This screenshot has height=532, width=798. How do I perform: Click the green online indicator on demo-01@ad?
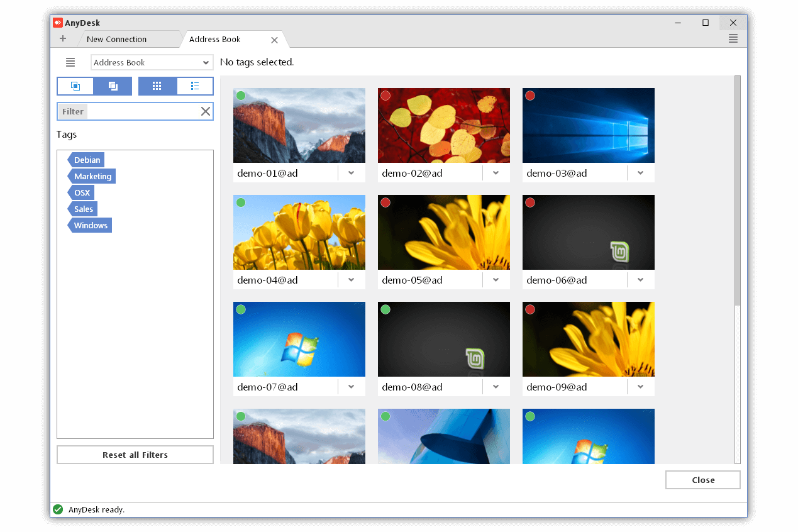pyautogui.click(x=241, y=96)
